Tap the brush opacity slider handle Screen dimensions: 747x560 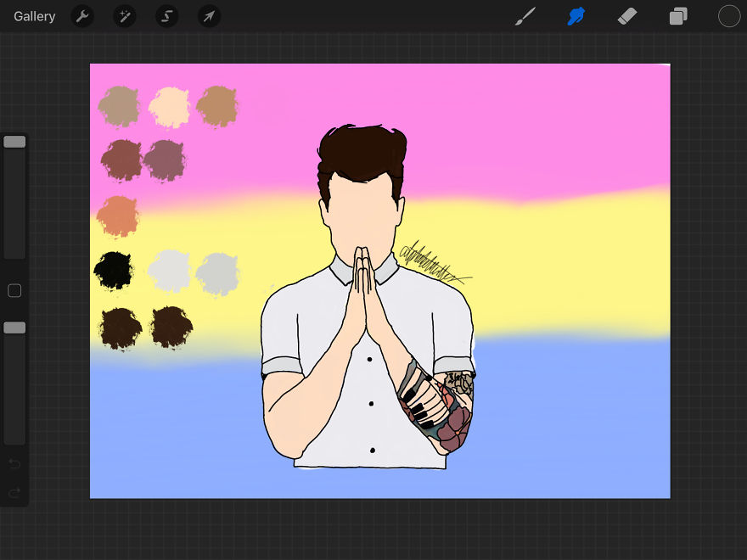(14, 327)
